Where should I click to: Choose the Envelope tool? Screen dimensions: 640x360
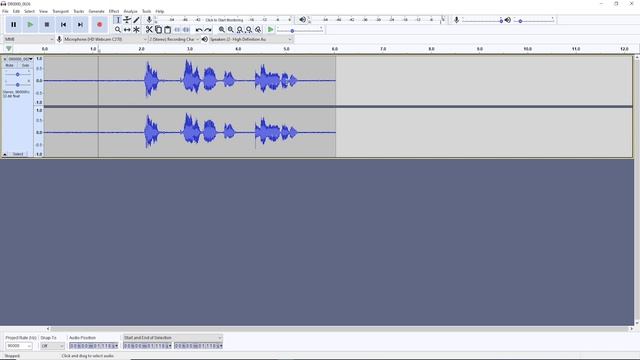[127, 20]
